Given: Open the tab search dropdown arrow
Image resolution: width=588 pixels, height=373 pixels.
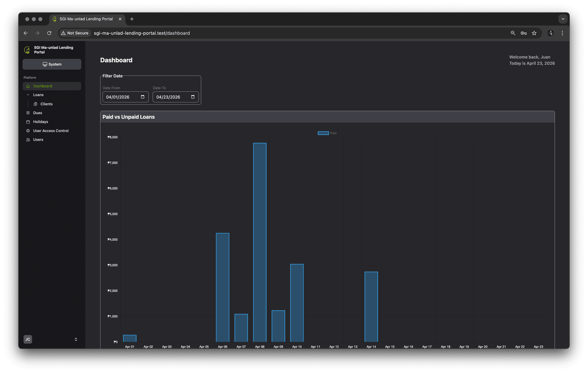Looking at the screenshot, I should point(563,19).
